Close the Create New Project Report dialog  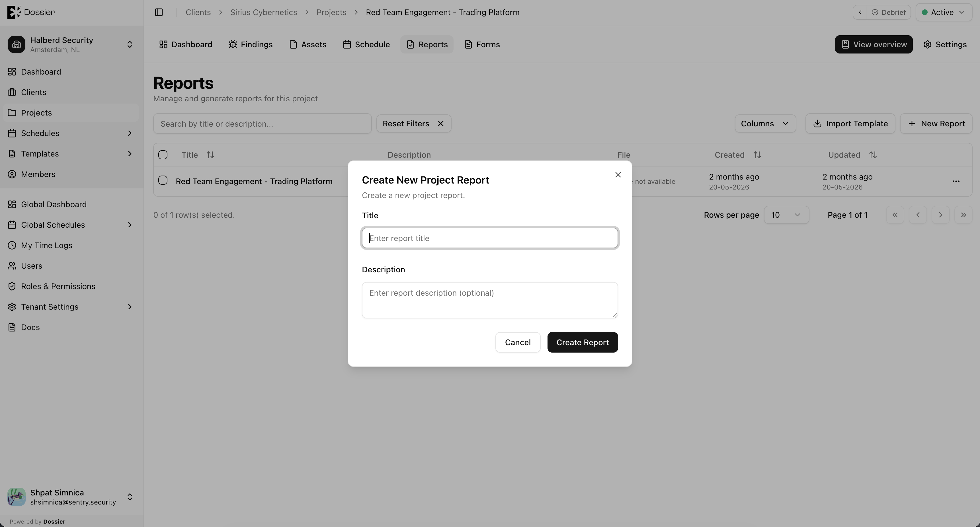click(618, 174)
